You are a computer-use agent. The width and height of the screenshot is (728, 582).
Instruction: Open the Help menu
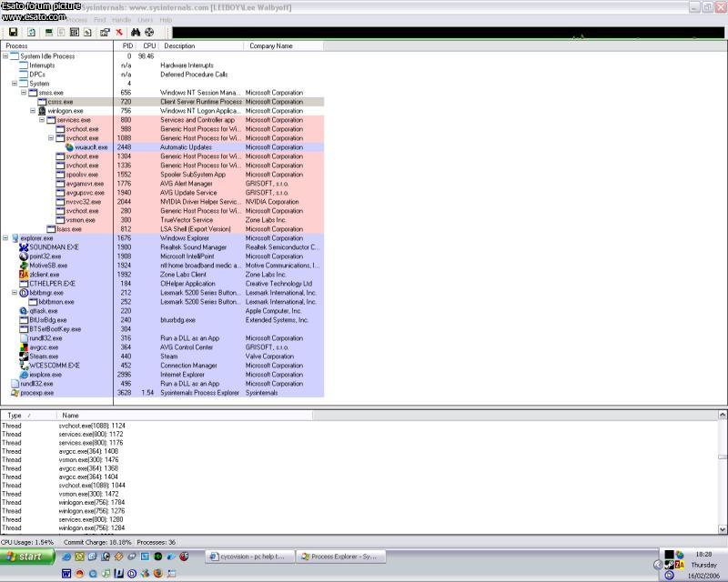pos(166,20)
